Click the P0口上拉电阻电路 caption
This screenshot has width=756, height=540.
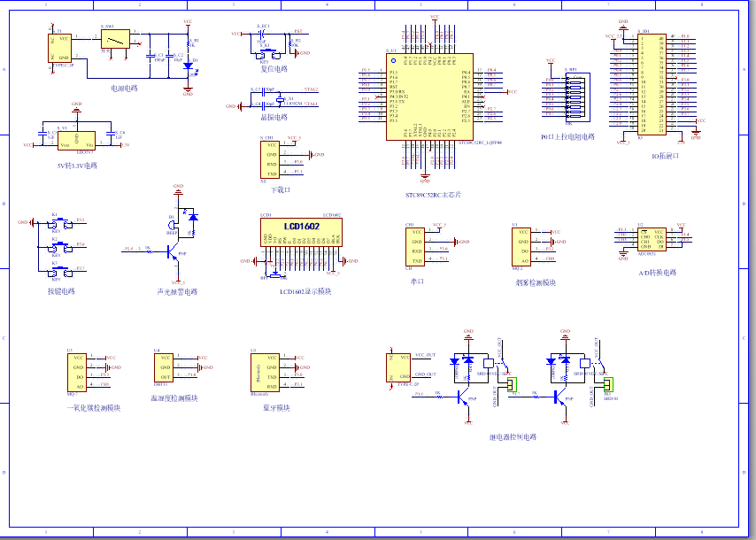[567, 137]
